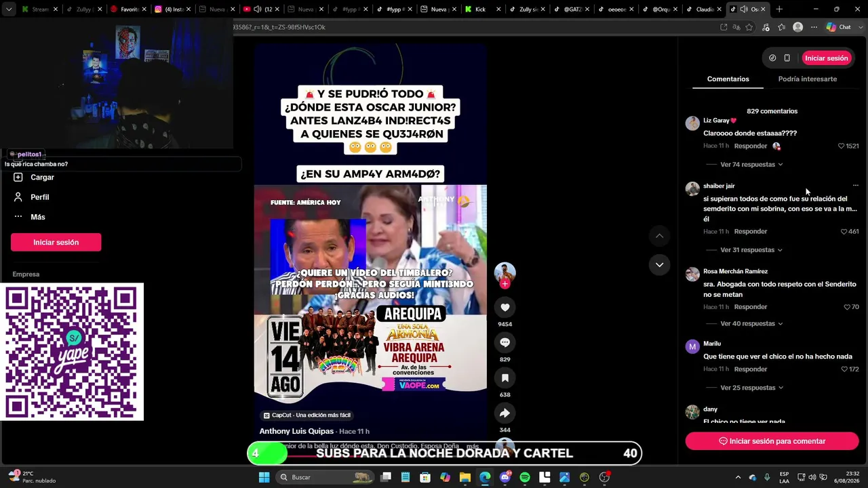Open the weather widget showing 21°C
The image size is (868, 488).
click(x=32, y=477)
